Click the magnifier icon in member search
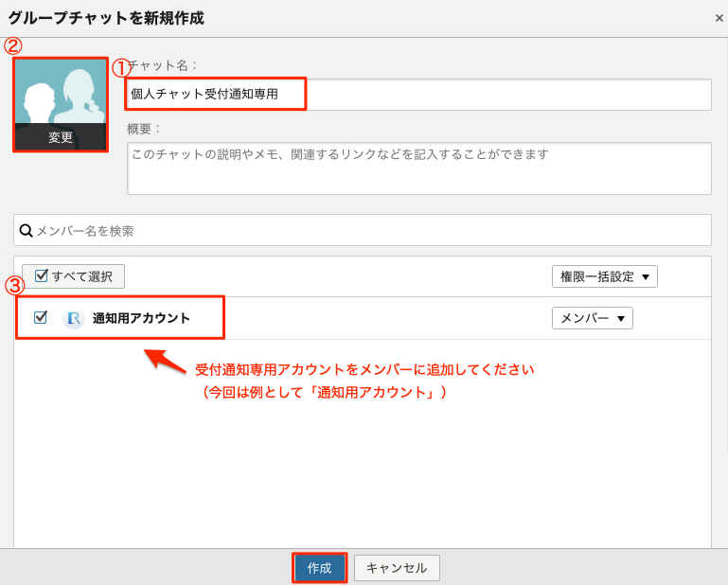The height and width of the screenshot is (585, 728). click(x=26, y=230)
